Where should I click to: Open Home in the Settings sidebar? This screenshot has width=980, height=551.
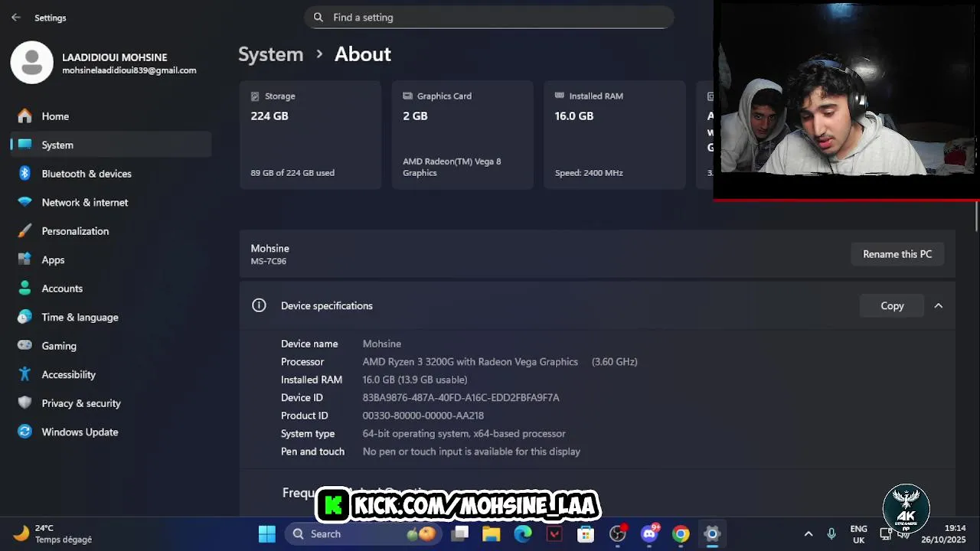point(111,116)
